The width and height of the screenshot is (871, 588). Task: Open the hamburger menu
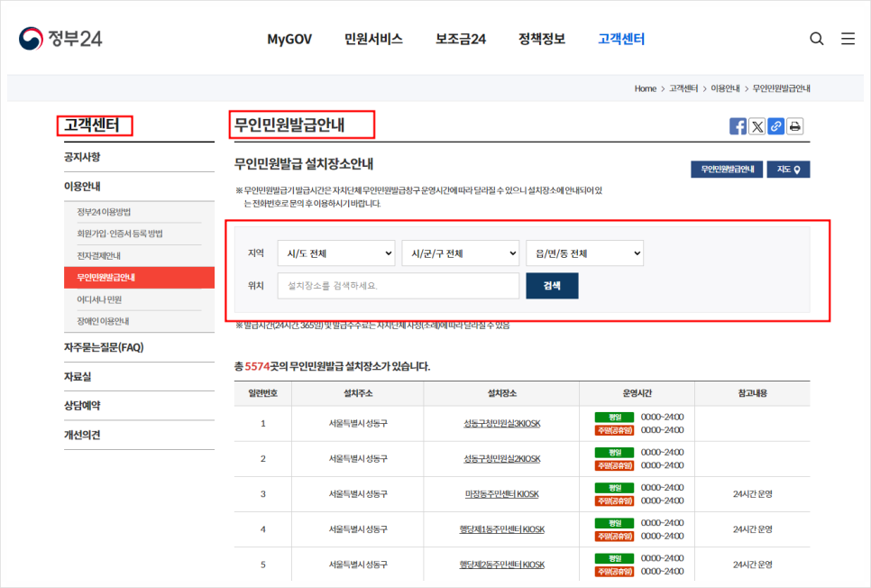[846, 39]
